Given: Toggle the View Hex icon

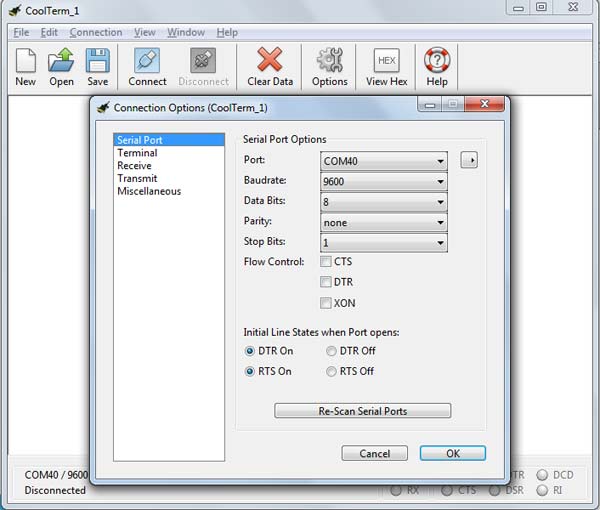Looking at the screenshot, I should 386,62.
